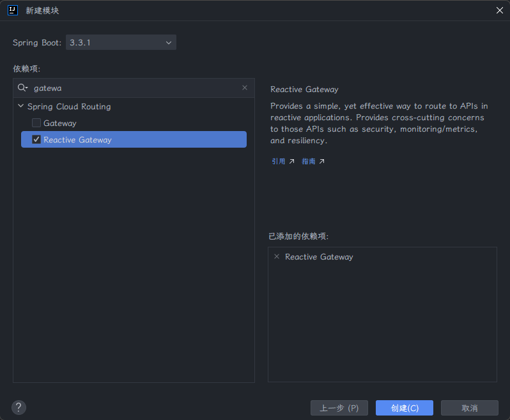This screenshot has height=420, width=510.
Task: Focus the dependency search field
Action: click(x=134, y=88)
